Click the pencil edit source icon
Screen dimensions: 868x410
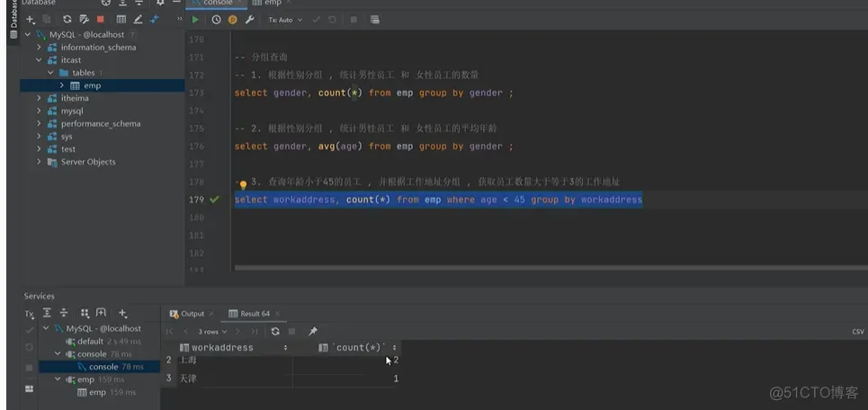click(138, 20)
